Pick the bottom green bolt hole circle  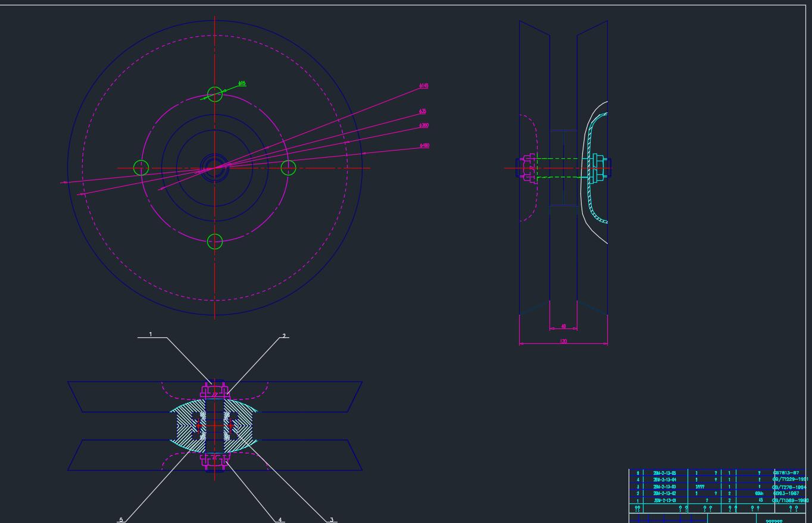click(x=215, y=242)
